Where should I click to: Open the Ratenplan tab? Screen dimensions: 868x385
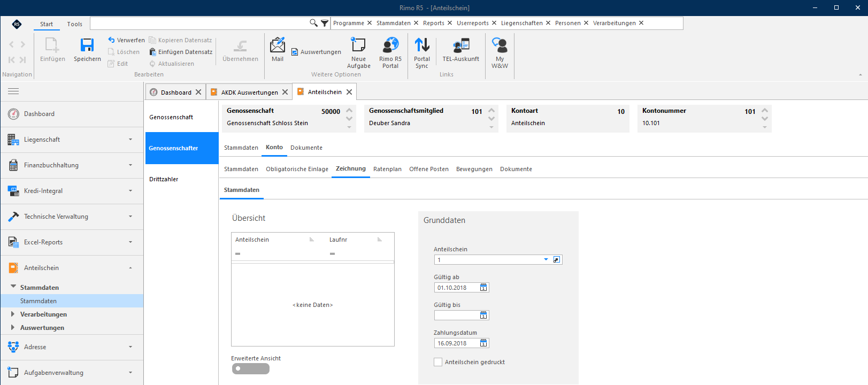tap(387, 169)
